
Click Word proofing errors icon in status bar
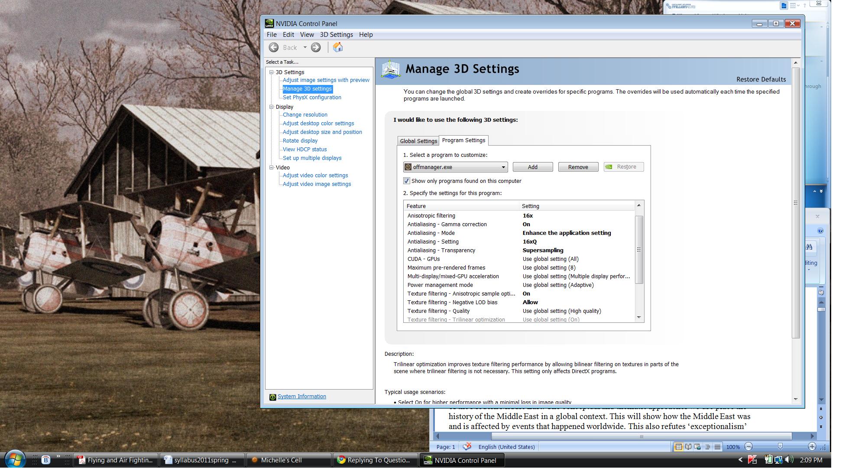click(x=467, y=446)
